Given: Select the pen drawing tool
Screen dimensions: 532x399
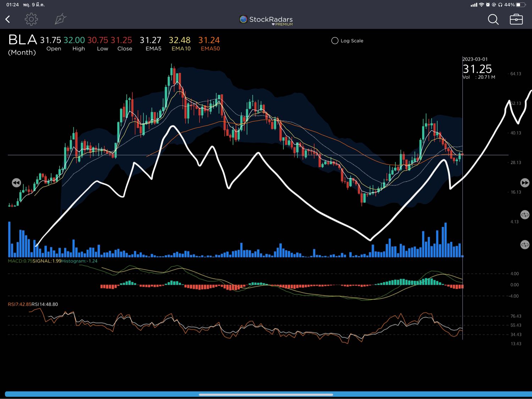Looking at the screenshot, I should pos(60,19).
